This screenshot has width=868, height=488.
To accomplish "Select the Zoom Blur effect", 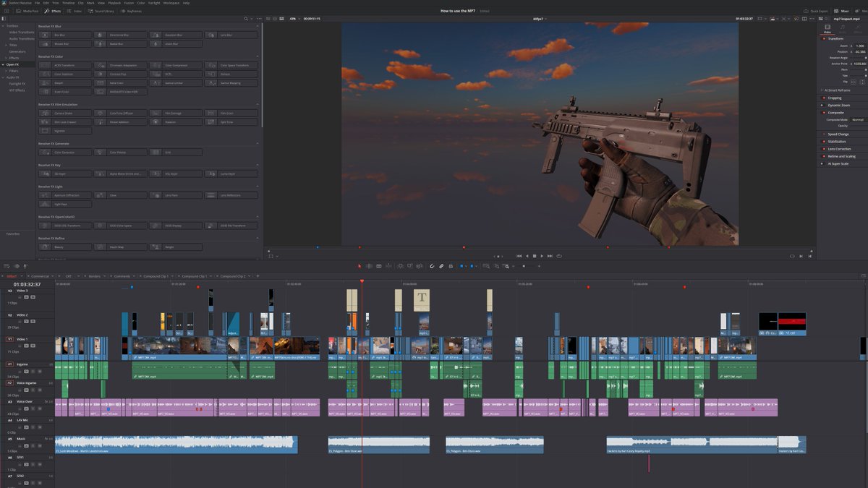I will pos(176,43).
